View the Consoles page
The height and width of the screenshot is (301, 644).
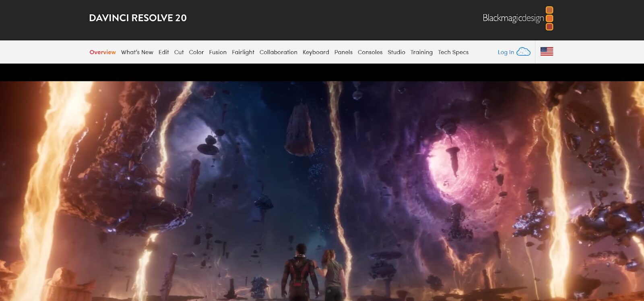tap(370, 52)
